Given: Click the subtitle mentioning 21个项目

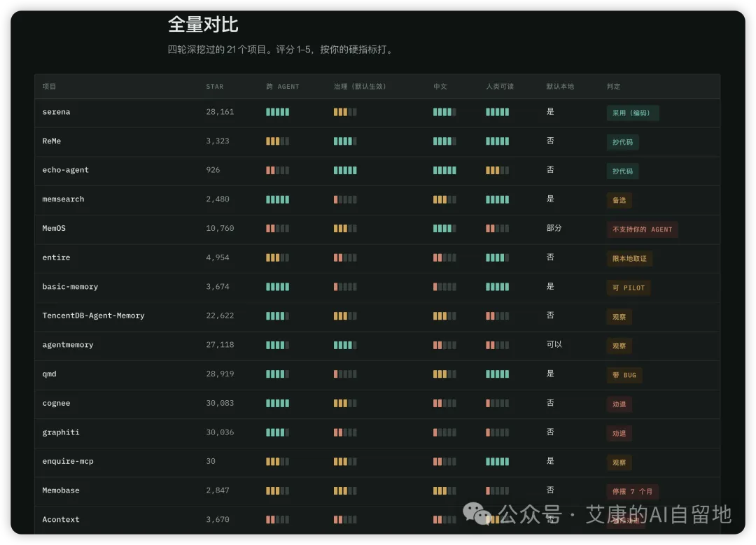Looking at the screenshot, I should pos(281,50).
